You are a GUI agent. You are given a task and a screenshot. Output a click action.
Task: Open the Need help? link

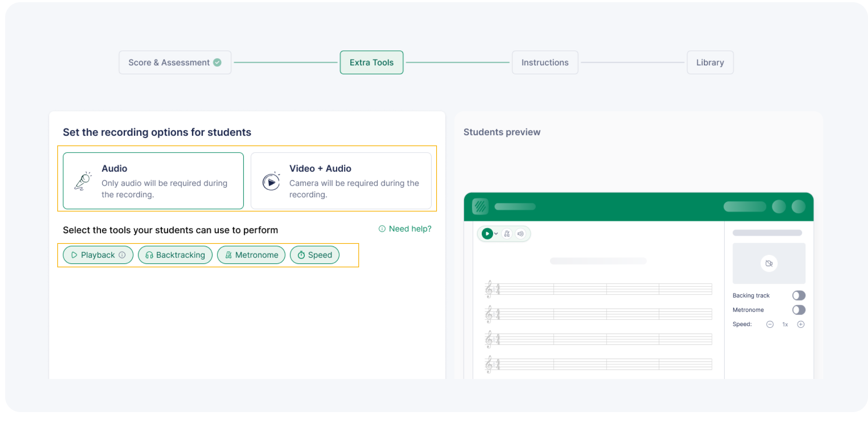click(405, 229)
